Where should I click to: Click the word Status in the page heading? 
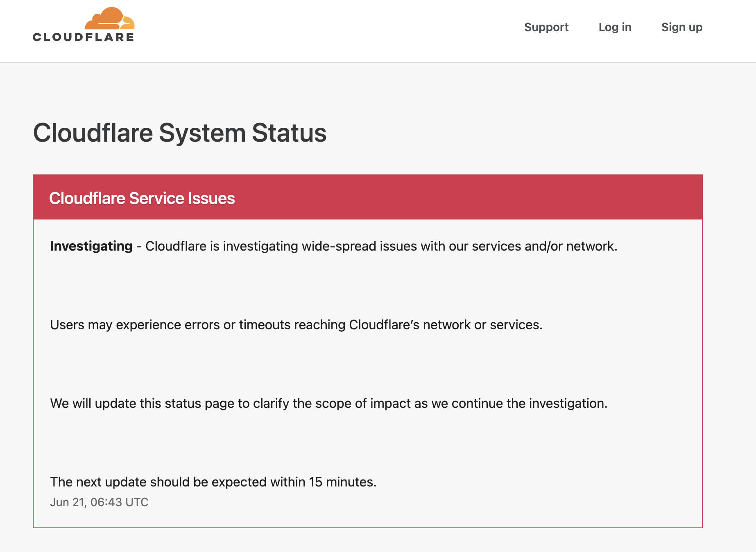(289, 133)
